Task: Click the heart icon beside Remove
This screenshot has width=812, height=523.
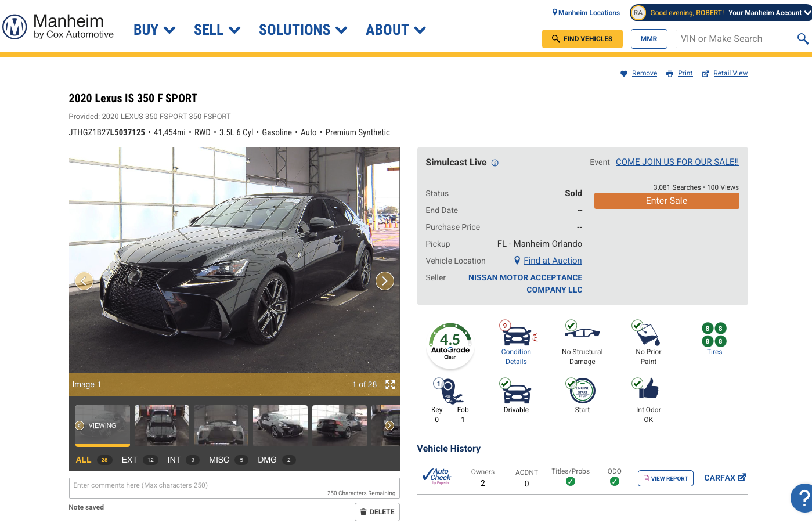Action: (624, 74)
